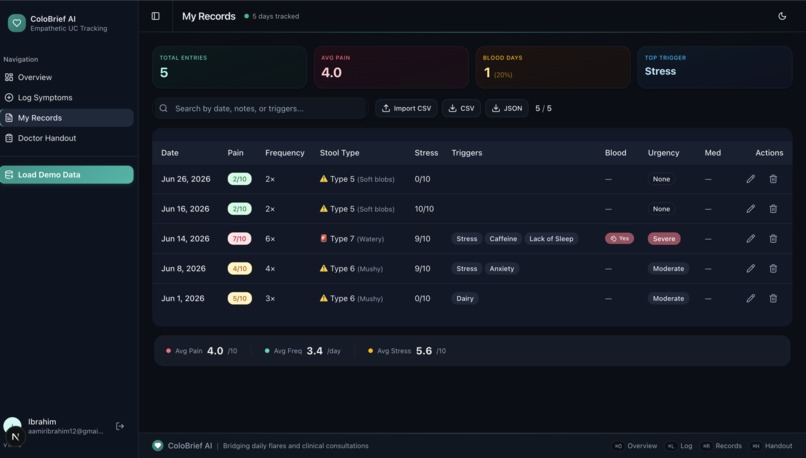Click the blood Yes badge

click(619, 239)
